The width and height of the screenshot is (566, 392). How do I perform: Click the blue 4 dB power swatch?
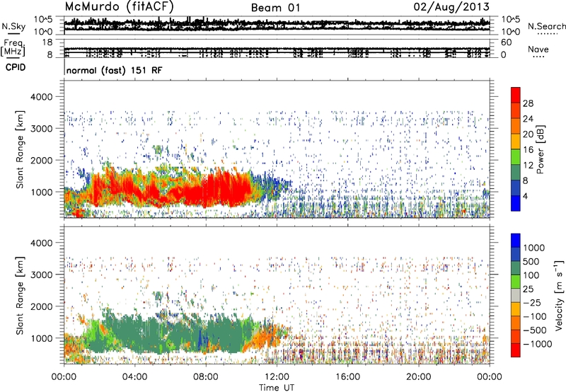516,203
